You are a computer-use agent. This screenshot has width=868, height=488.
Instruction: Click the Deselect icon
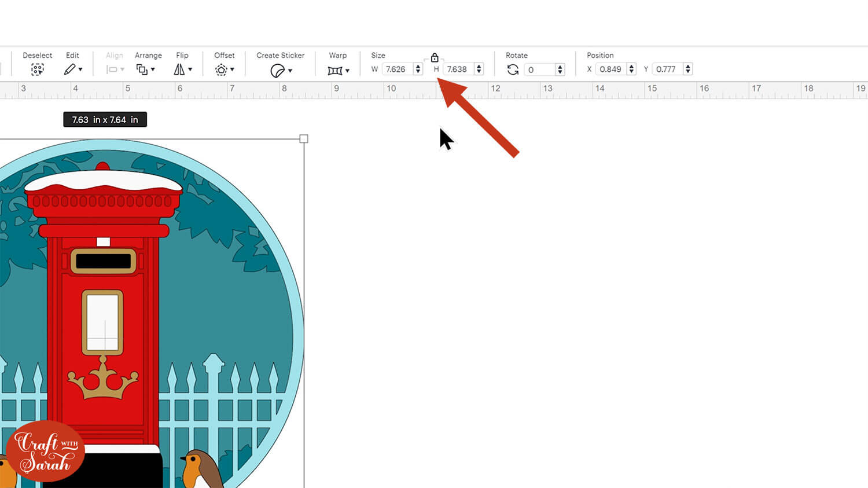(x=37, y=69)
